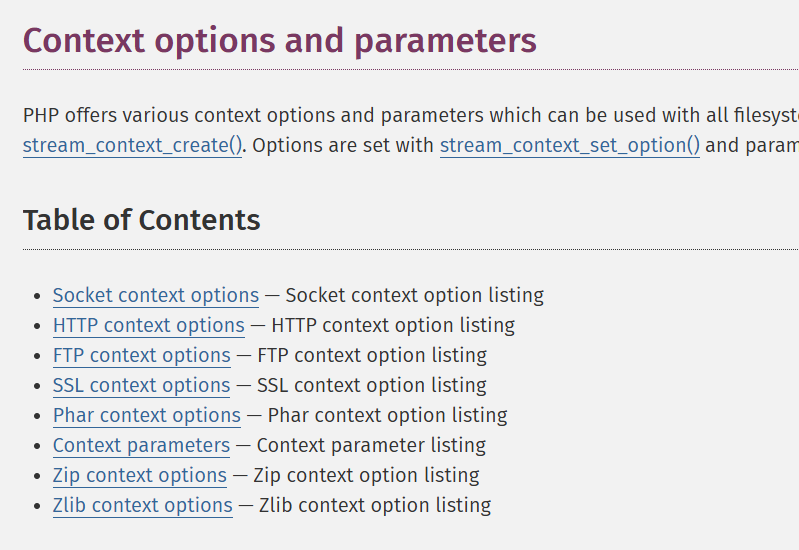Open Zip context options page
Screen dimensions: 799x550
click(140, 475)
